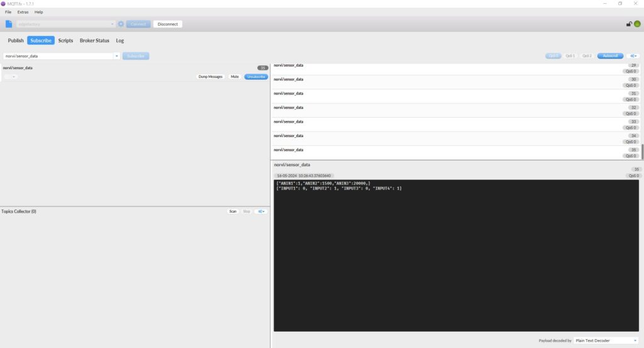Select QoS 1 subscription level

point(570,56)
